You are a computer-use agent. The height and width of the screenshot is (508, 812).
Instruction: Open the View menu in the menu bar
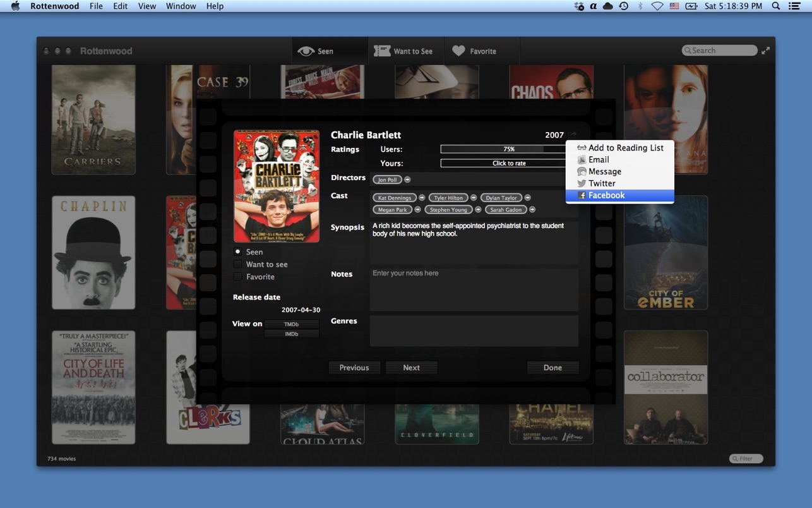(x=147, y=6)
